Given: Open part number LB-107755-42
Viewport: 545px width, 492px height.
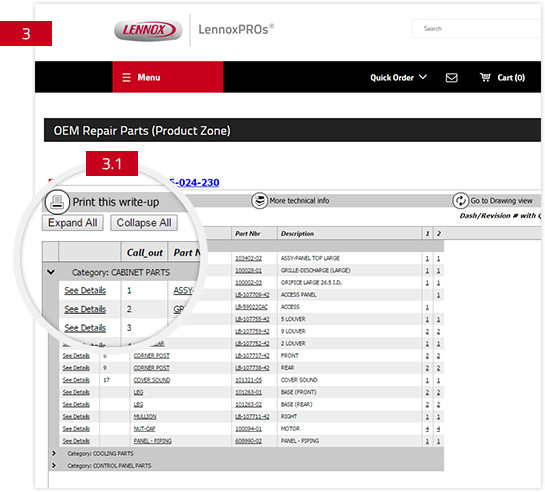Looking at the screenshot, I should (x=252, y=319).
